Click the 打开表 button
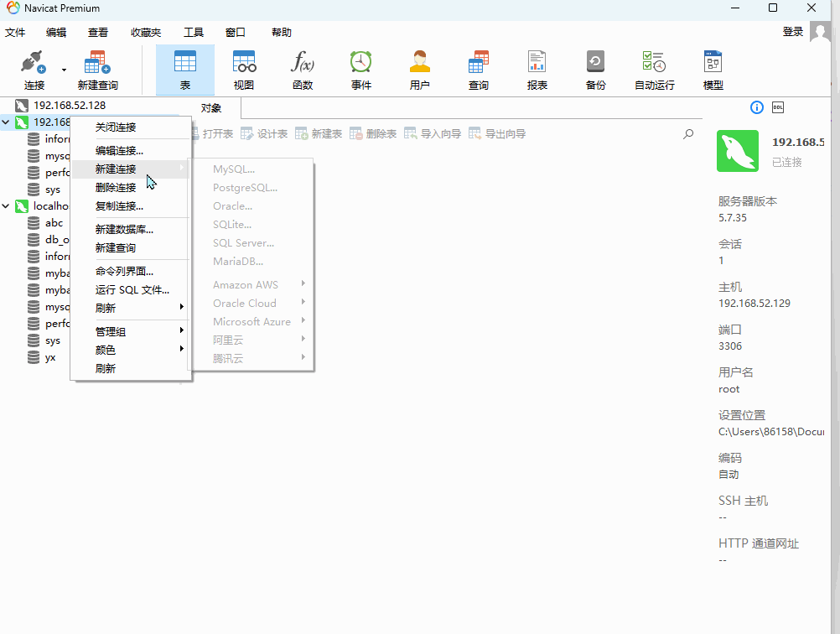840x634 pixels. click(x=211, y=134)
